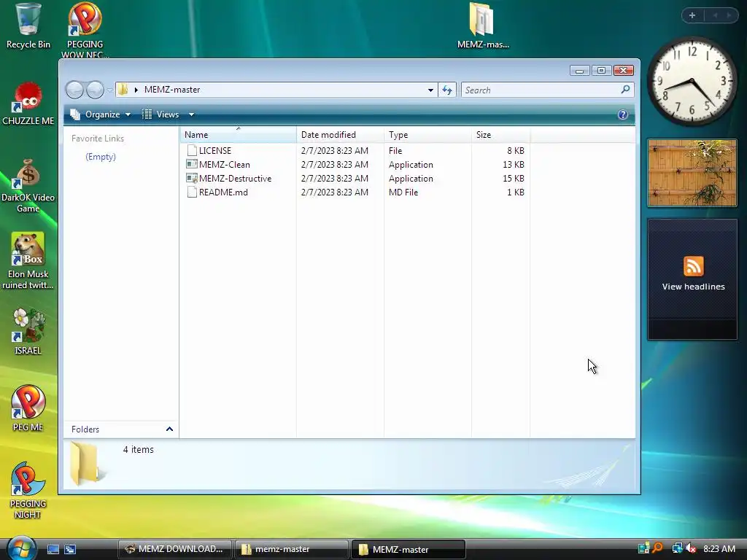Select the MEMZ-Destructive file name
Screen dimensions: 747x560
(x=236, y=179)
